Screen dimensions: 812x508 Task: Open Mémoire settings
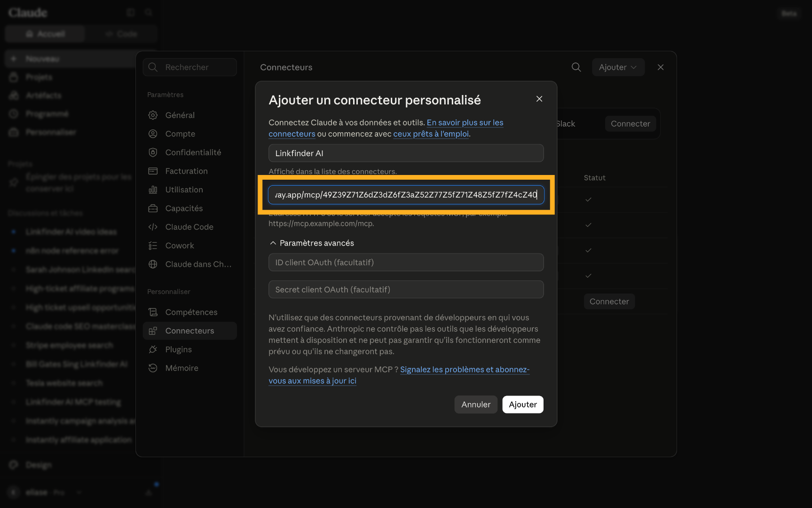coord(190,368)
